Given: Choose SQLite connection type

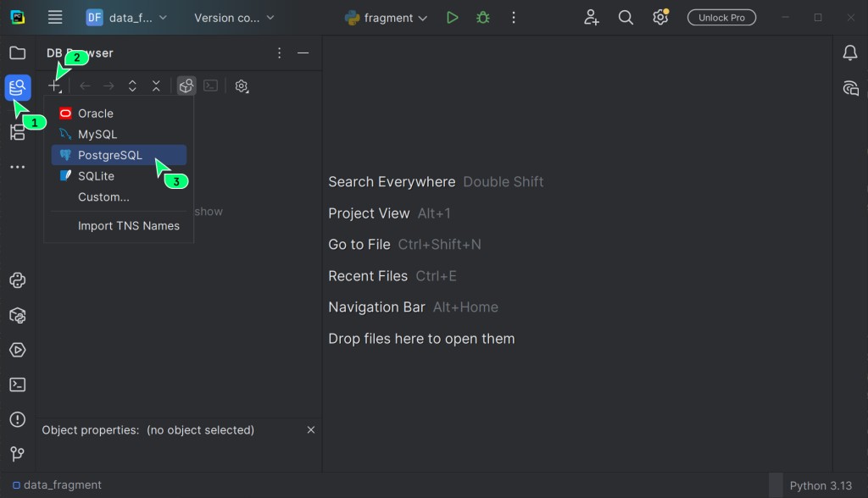Looking at the screenshot, I should point(96,176).
